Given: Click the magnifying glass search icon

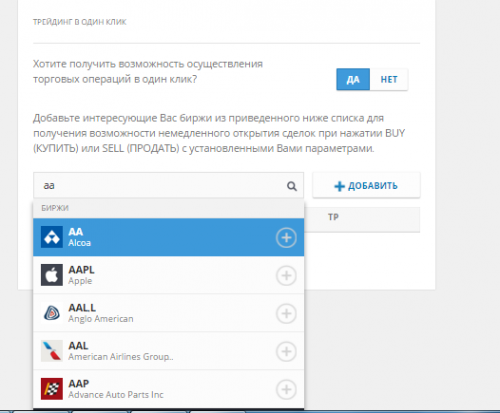Looking at the screenshot, I should click(292, 186).
